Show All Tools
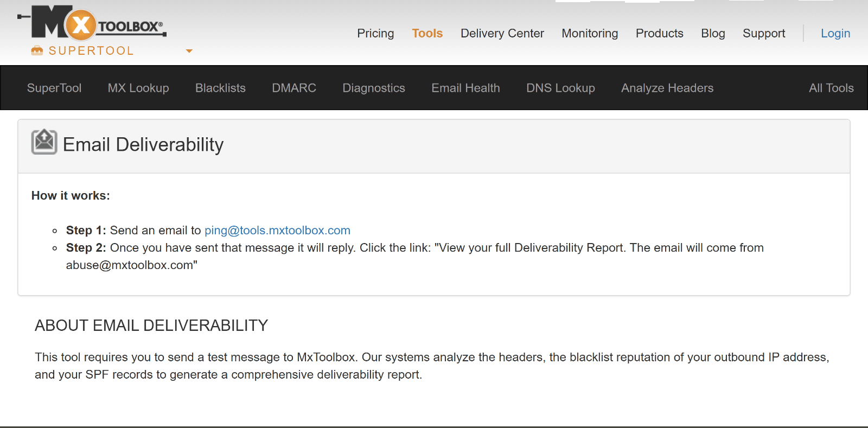 coord(831,88)
